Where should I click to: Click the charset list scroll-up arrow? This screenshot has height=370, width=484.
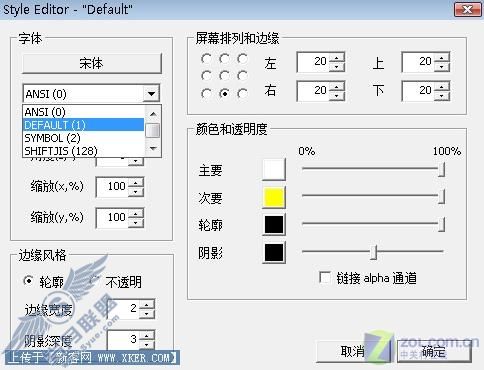pos(153,114)
